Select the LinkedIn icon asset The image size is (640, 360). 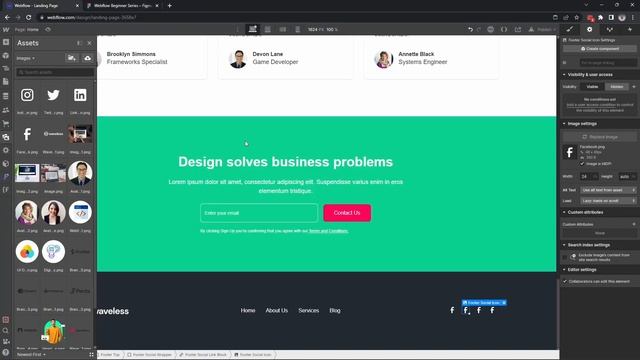80,95
